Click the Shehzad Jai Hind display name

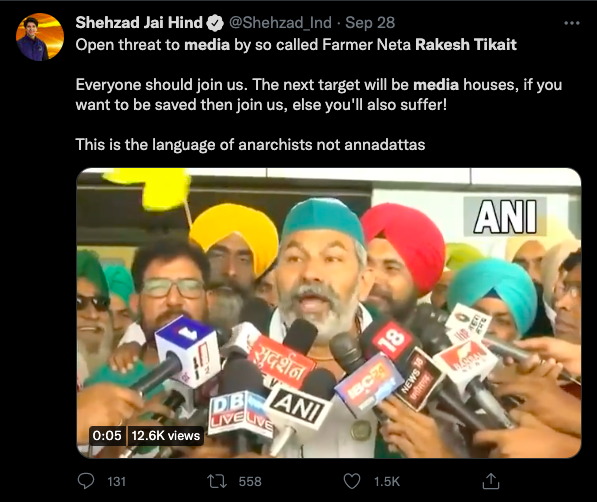139,22
